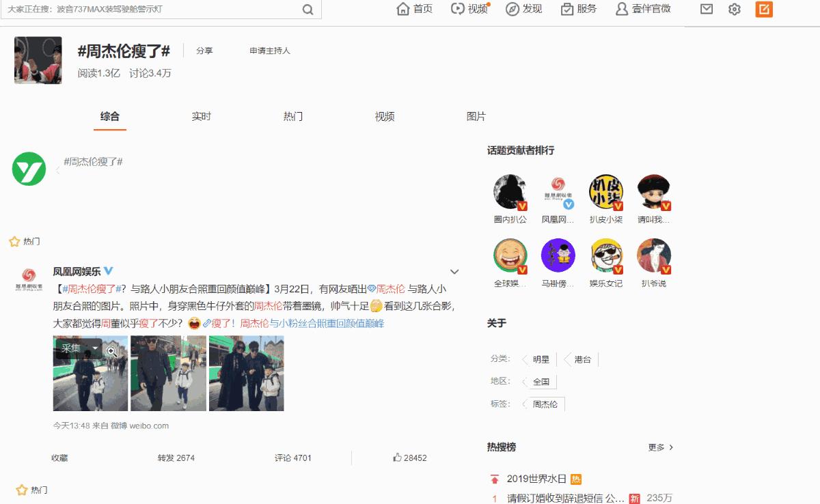Open Weibo settings via gear icon
820x504 pixels.
pyautogui.click(x=733, y=10)
